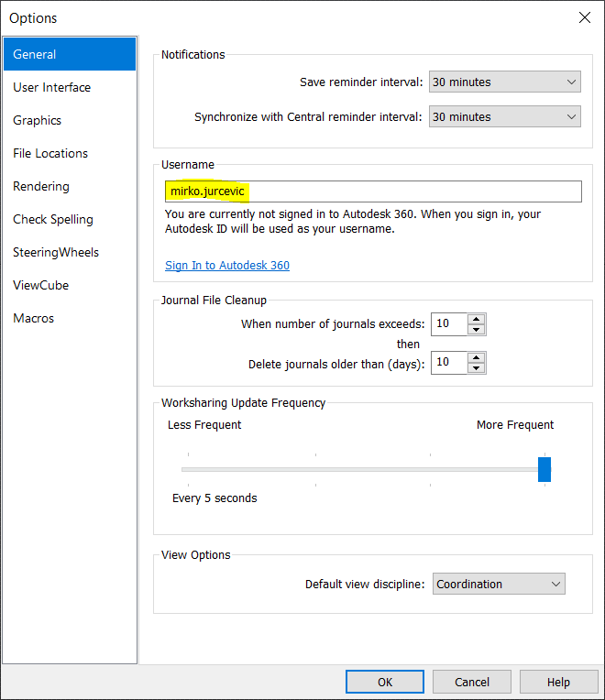
Task: Click the 'More Frequent' label
Action: pyautogui.click(x=515, y=424)
